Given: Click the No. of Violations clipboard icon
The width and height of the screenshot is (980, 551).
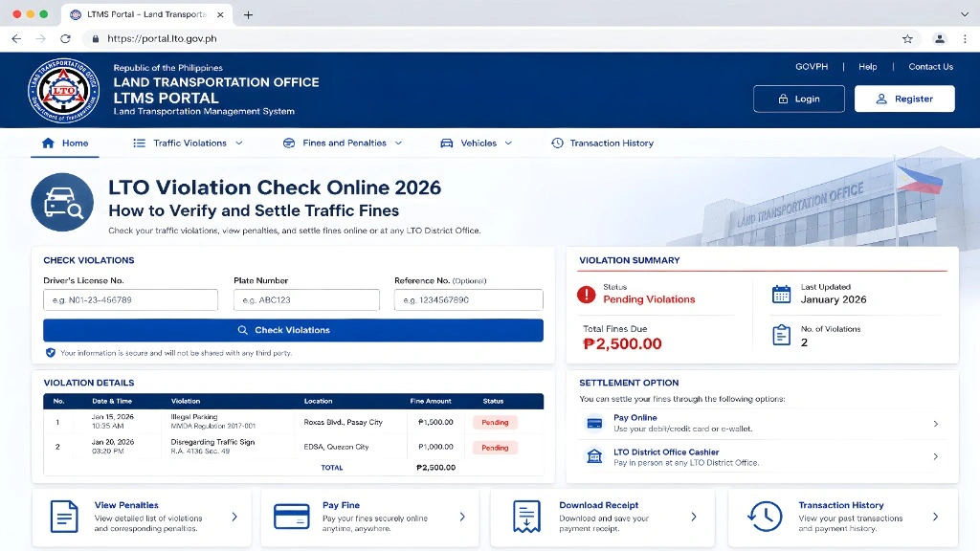Looking at the screenshot, I should click(x=781, y=336).
